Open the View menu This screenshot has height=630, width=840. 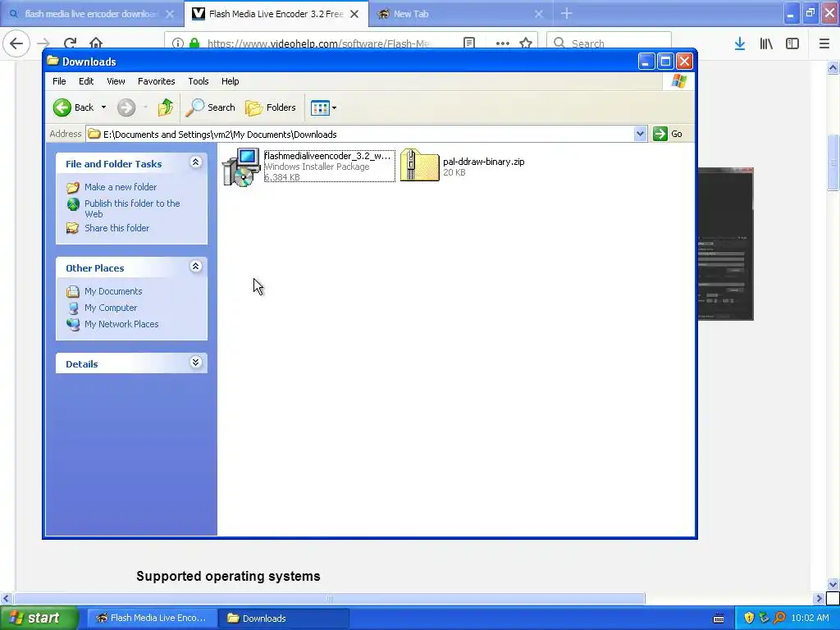coord(116,81)
